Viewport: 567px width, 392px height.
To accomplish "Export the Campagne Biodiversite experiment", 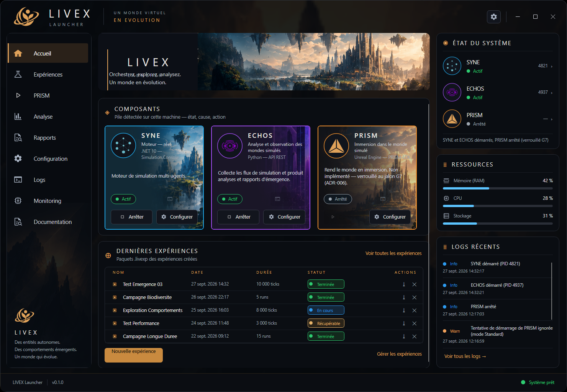I will (x=404, y=297).
